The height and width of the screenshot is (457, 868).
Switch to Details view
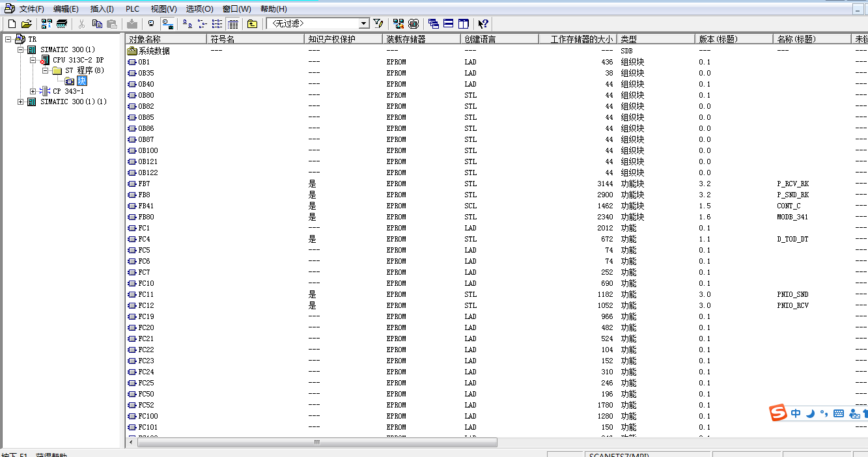[233, 23]
